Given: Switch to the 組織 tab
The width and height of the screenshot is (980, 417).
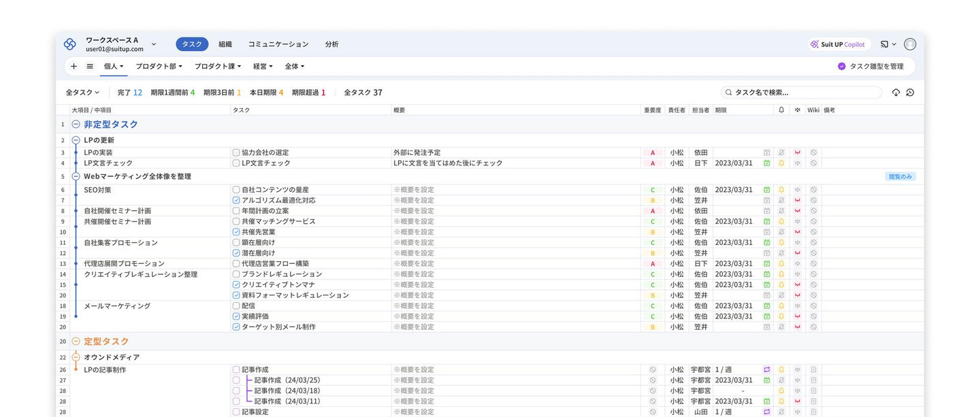Looking at the screenshot, I should 225,44.
